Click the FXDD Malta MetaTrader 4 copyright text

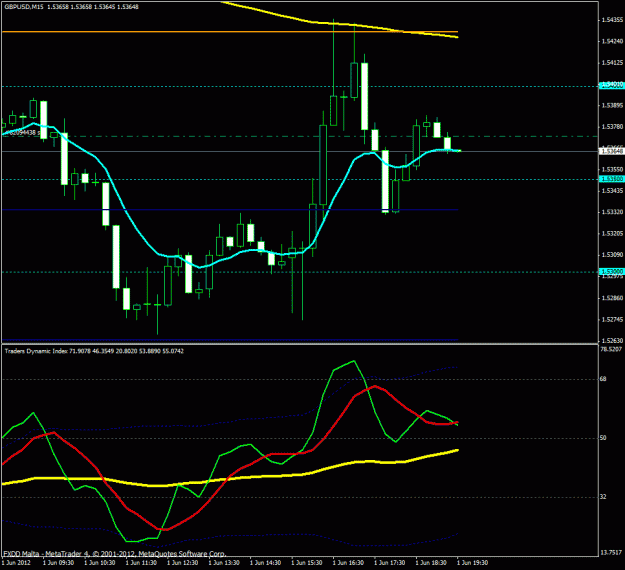(x=115, y=554)
